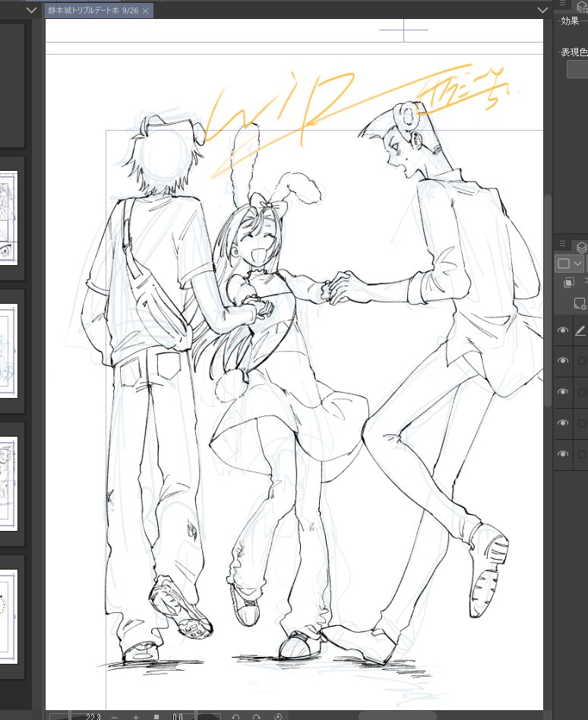This screenshot has height=720, width=588.
Task: Open the Layer Property panel icon
Action: pos(582,5)
